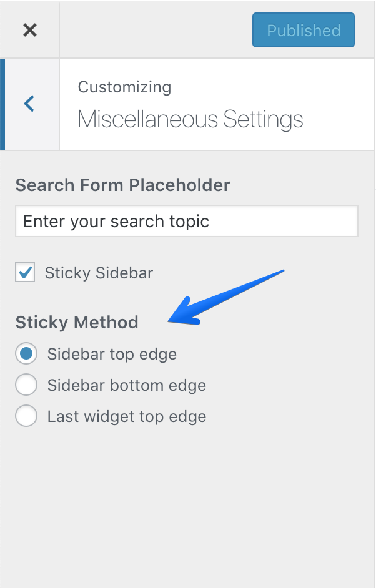This screenshot has height=588, width=376.
Task: Click the Sticky Method section heading
Action: coord(77,322)
